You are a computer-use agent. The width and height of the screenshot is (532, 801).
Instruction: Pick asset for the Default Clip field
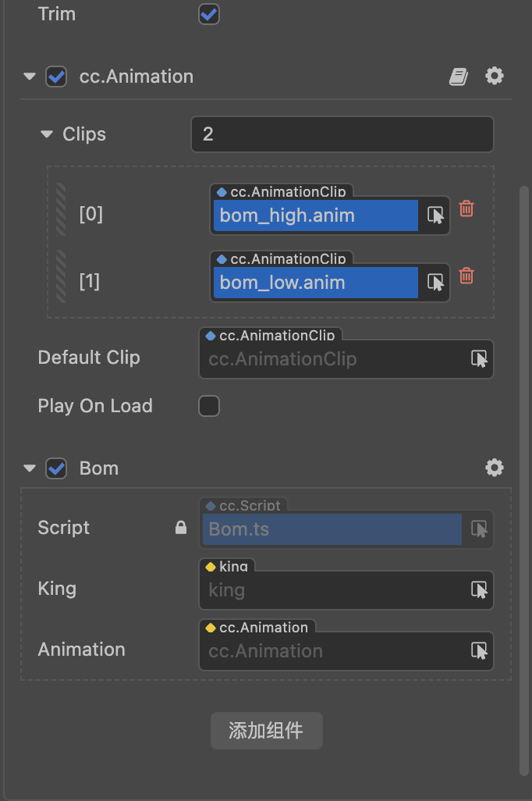tap(479, 359)
